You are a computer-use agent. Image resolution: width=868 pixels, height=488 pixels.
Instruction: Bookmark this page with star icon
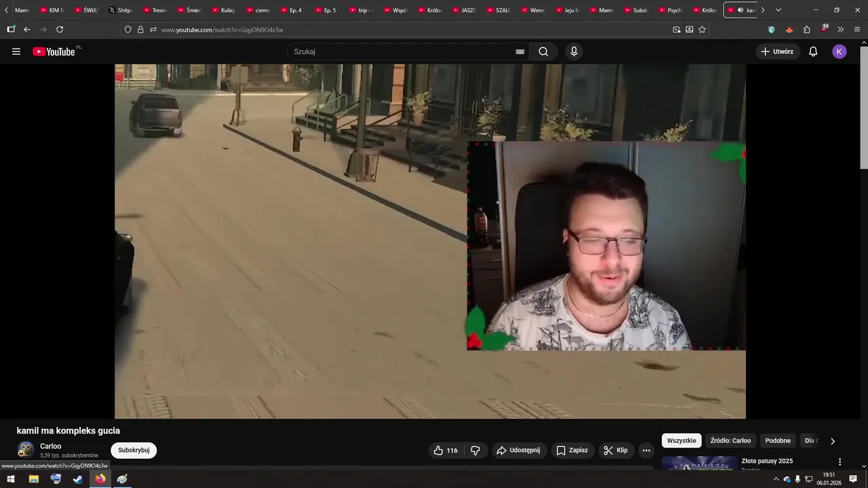[x=702, y=30]
